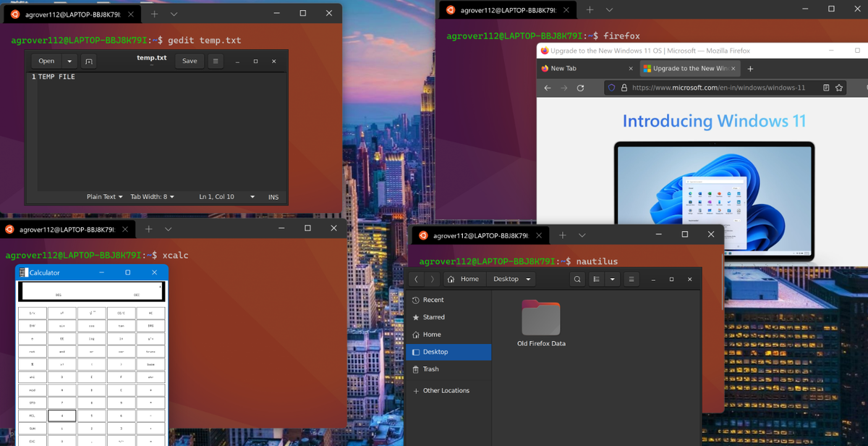Click the "Introducing Windows 11" heading

click(x=714, y=121)
